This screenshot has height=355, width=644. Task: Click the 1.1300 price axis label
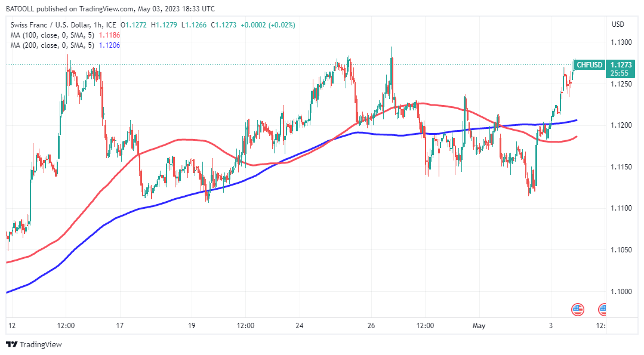621,42
